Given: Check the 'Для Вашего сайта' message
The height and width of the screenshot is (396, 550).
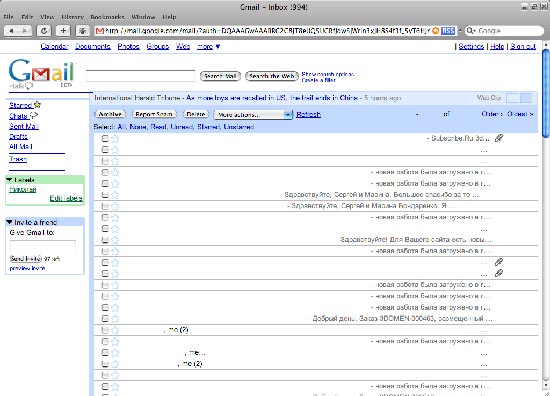Looking at the screenshot, I should [x=105, y=240].
